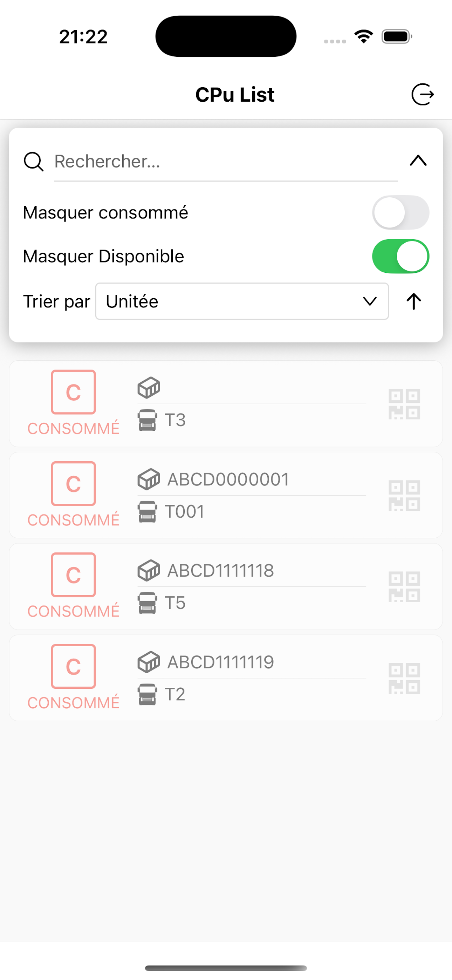Open the Trier par Unitée dropdown
Viewport: 452px width, 980px height.
point(242,301)
